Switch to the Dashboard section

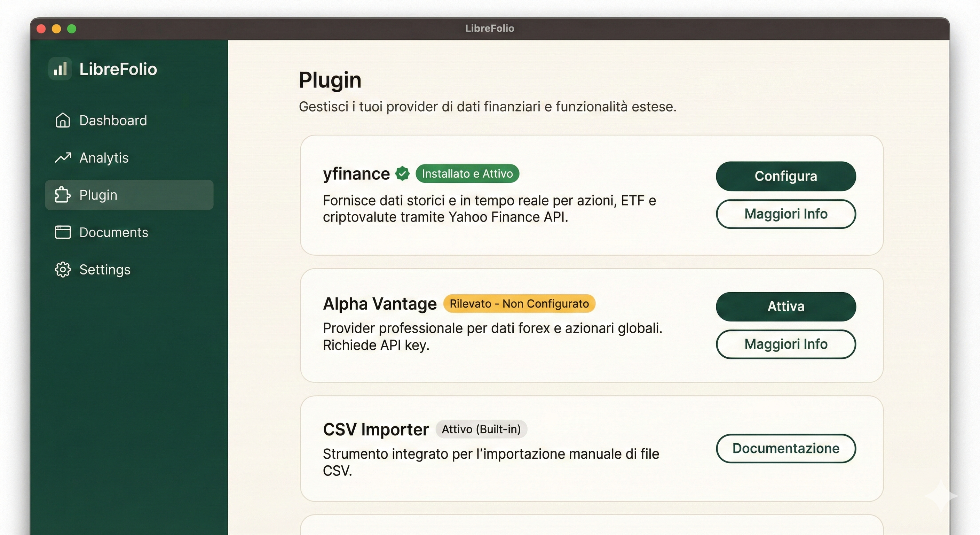[113, 120]
